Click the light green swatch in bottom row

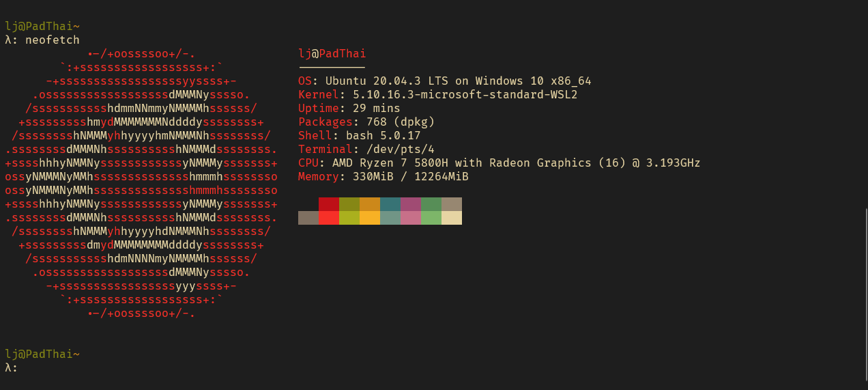coord(431,218)
